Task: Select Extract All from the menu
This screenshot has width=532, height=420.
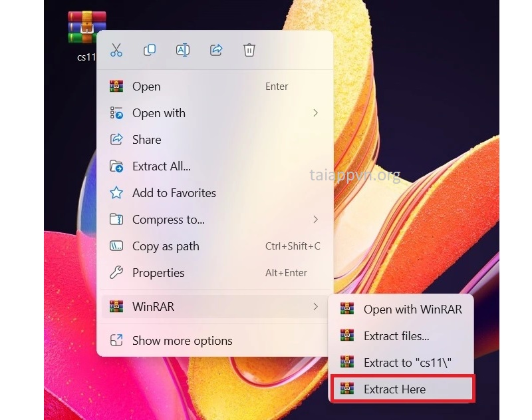Action: [x=161, y=166]
